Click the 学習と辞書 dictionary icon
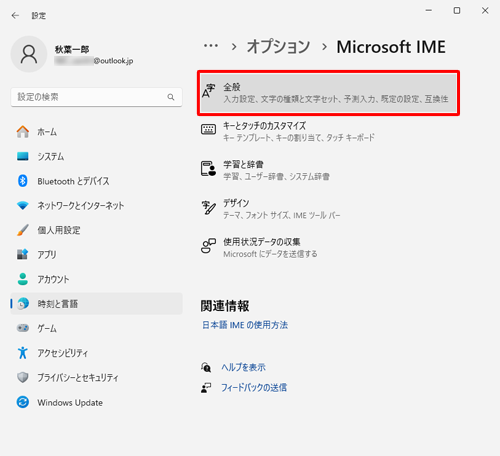The image size is (500, 456). pyautogui.click(x=208, y=168)
